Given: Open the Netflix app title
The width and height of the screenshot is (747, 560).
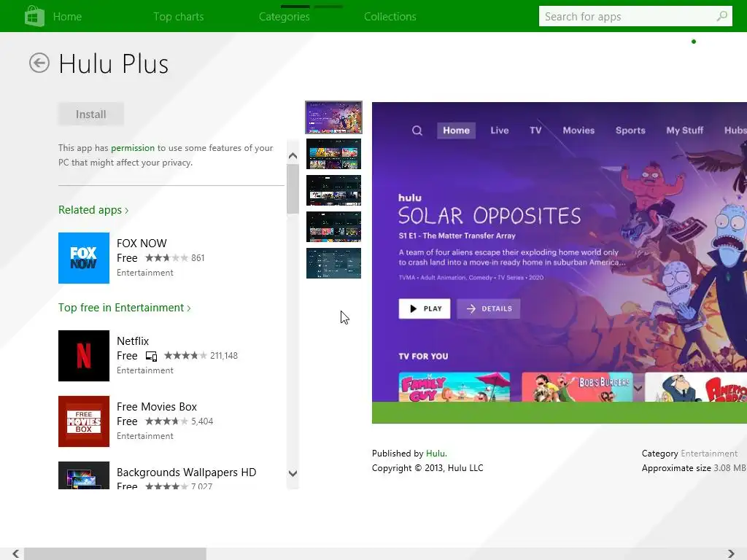Looking at the screenshot, I should (x=133, y=341).
